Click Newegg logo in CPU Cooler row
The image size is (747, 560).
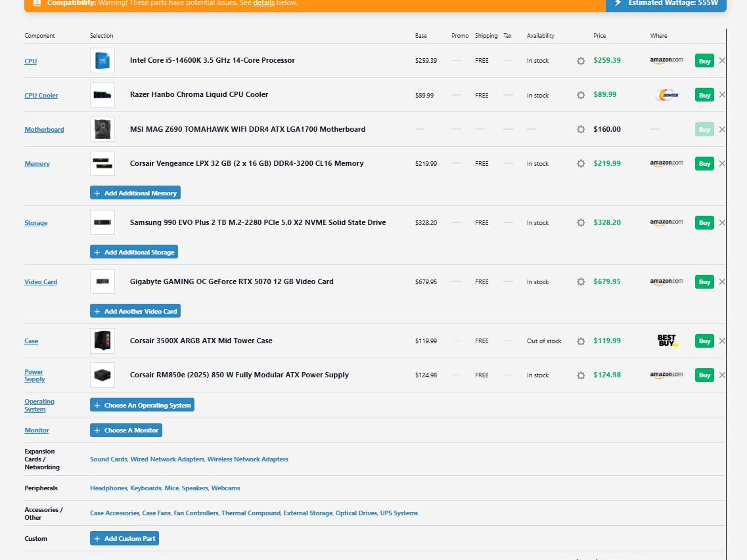click(668, 95)
